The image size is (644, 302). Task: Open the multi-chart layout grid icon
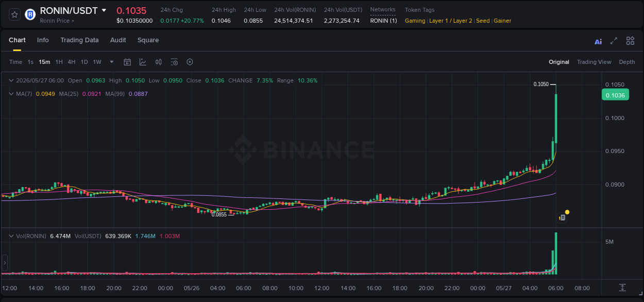630,41
